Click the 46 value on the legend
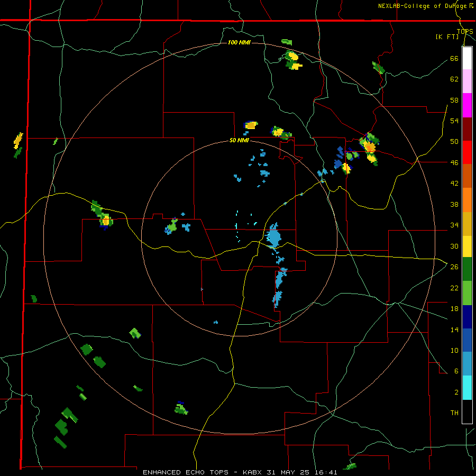 point(454,163)
